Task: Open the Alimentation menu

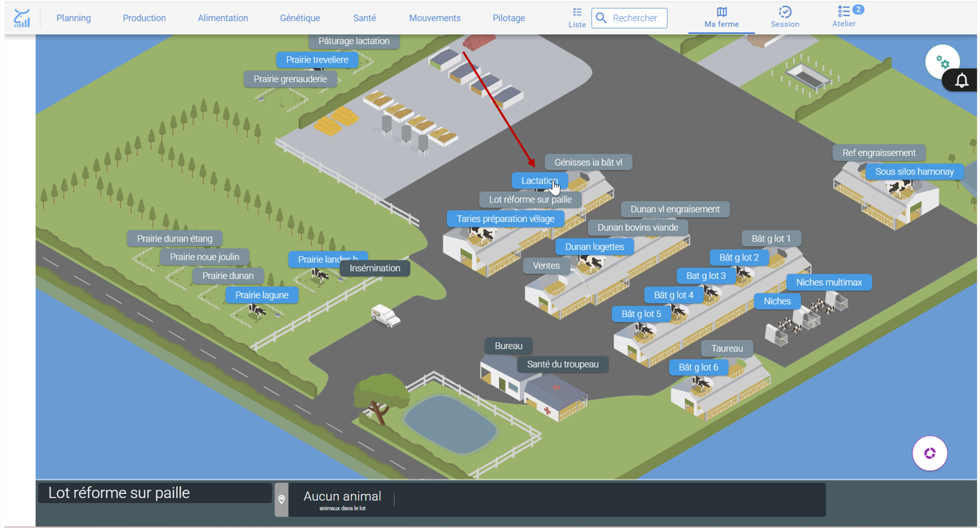Action: (222, 18)
